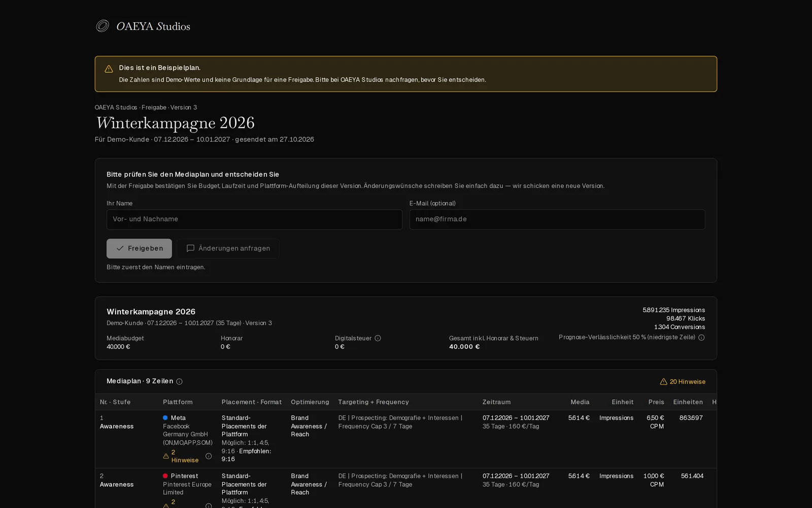
Task: Click the 863.697 Einheiten value
Action: coord(691,418)
